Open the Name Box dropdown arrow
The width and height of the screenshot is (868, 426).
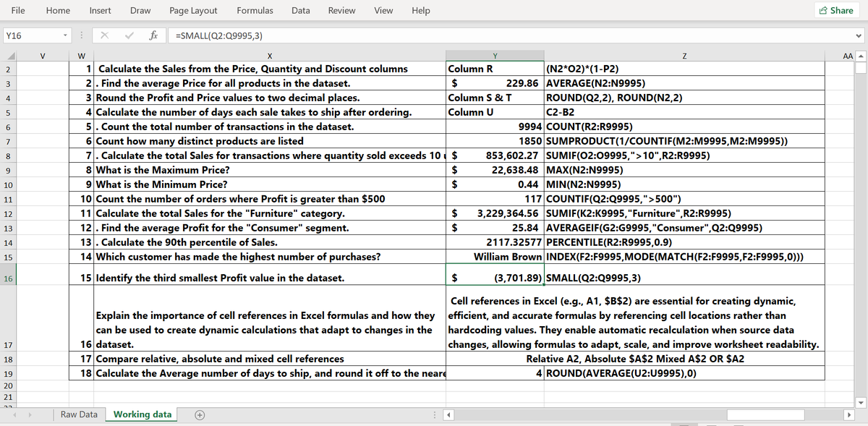click(65, 35)
